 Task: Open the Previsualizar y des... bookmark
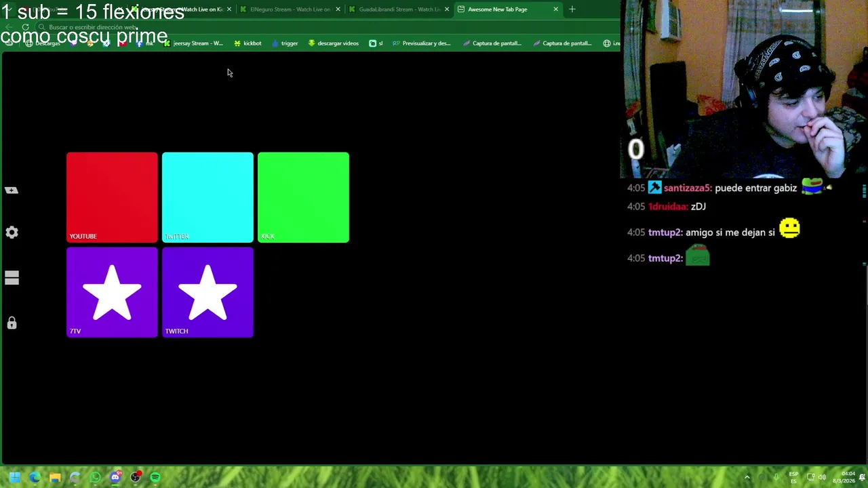[422, 43]
